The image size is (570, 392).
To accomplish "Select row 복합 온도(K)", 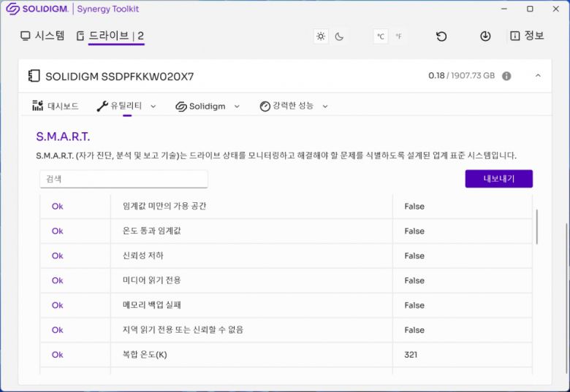I will click(x=286, y=355).
